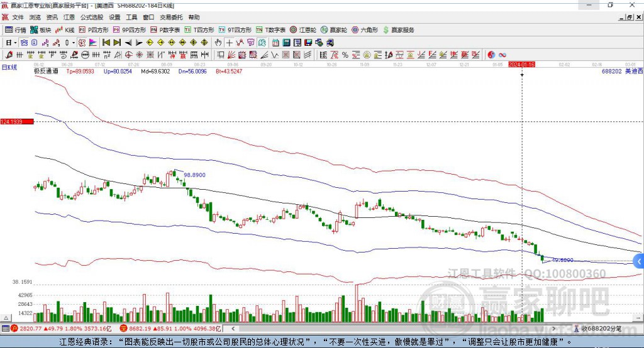Jump to first bar with green skip-back icon
The height and width of the screenshot is (348, 644).
tap(106, 43)
